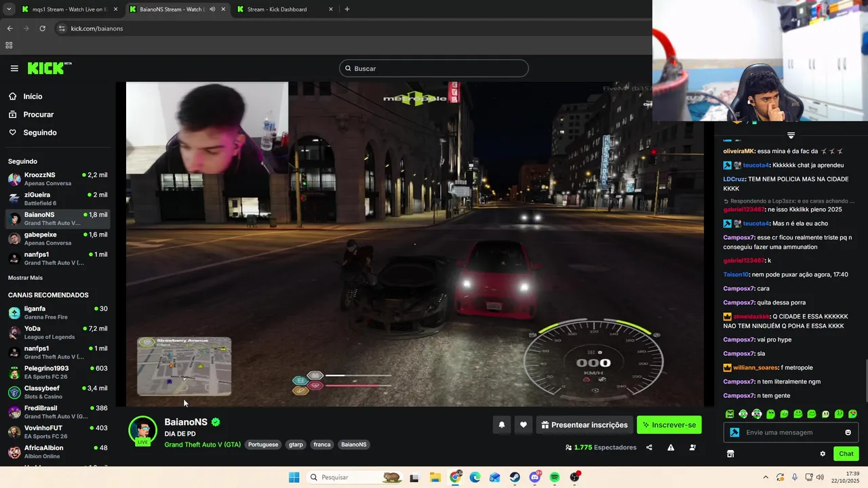Open a new browser tab

[347, 9]
